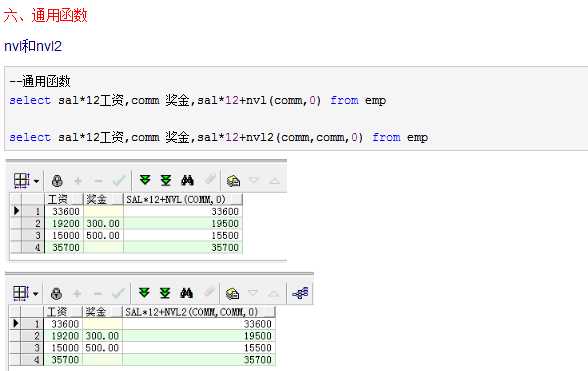Click the 奖金 column header in the NVL2 grid
The width and height of the screenshot is (588, 371).
point(102,312)
